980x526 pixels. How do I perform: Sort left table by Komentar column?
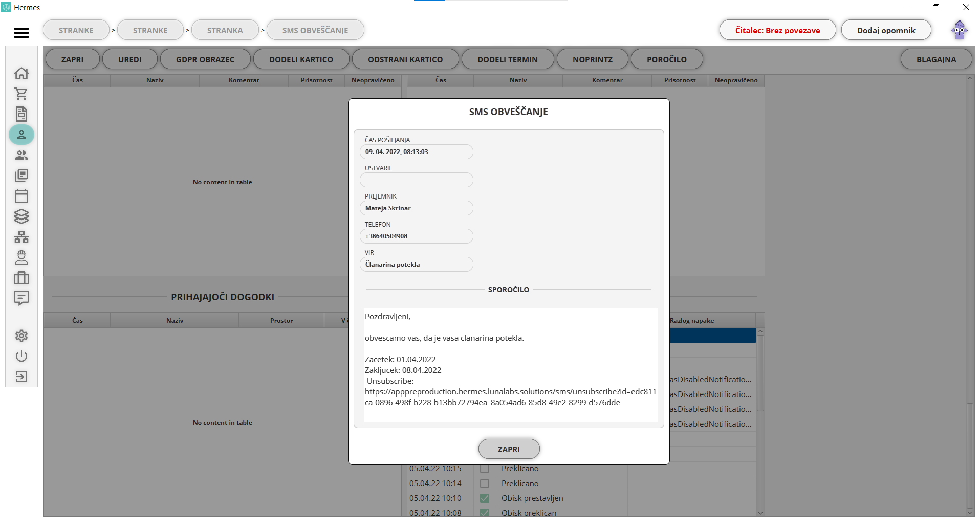click(244, 80)
